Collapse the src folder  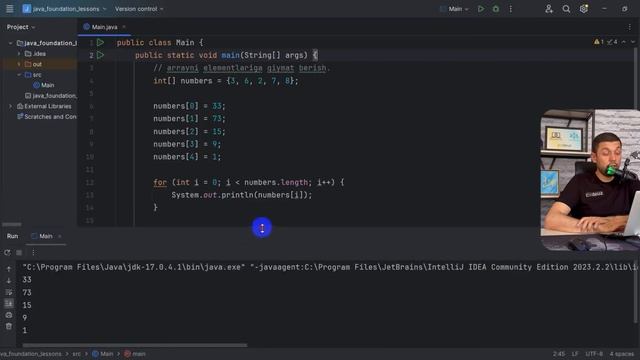[x=19, y=75]
